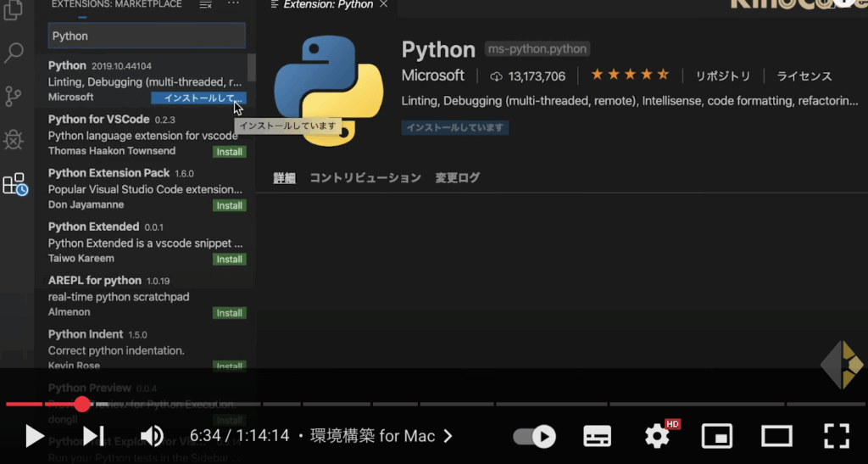Enable miniplayer mode
The height and width of the screenshot is (464, 868).
[x=717, y=436]
